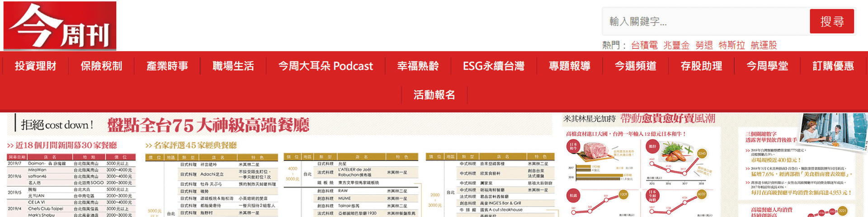
Task: Click the 帶動愈貴愈好賣風潮 heading
Action: 668,118
